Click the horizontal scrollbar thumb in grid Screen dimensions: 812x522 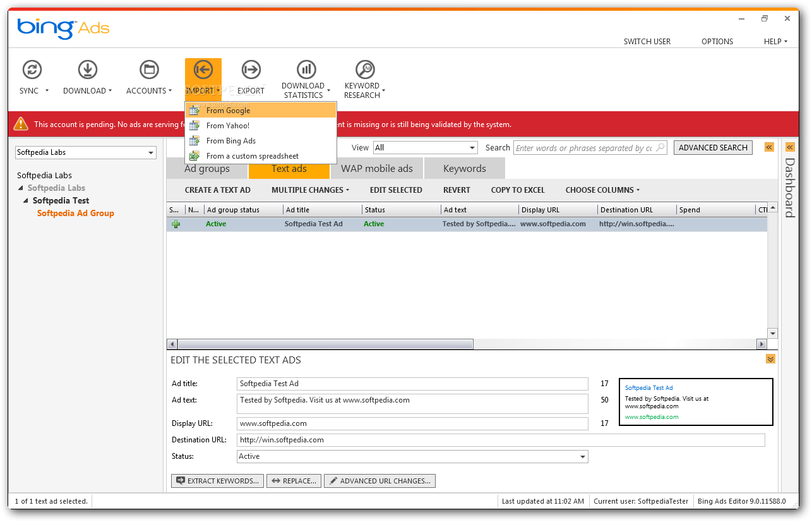(x=325, y=344)
